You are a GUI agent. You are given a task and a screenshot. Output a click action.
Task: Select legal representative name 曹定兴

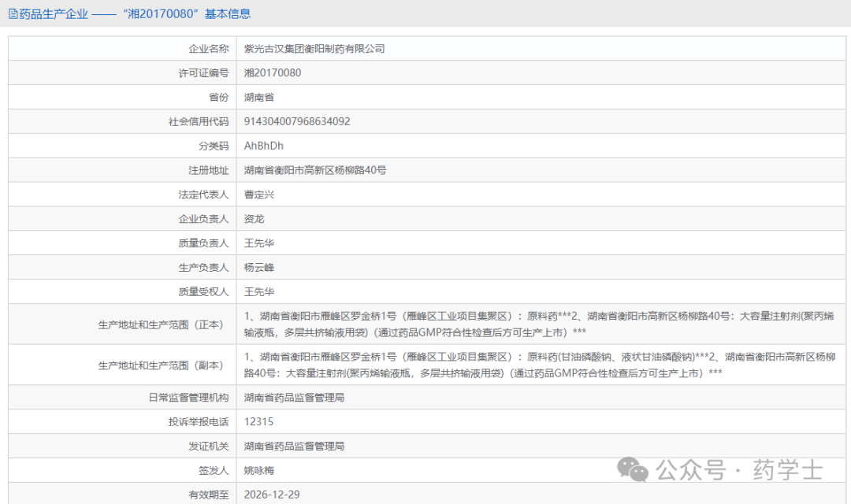259,195
